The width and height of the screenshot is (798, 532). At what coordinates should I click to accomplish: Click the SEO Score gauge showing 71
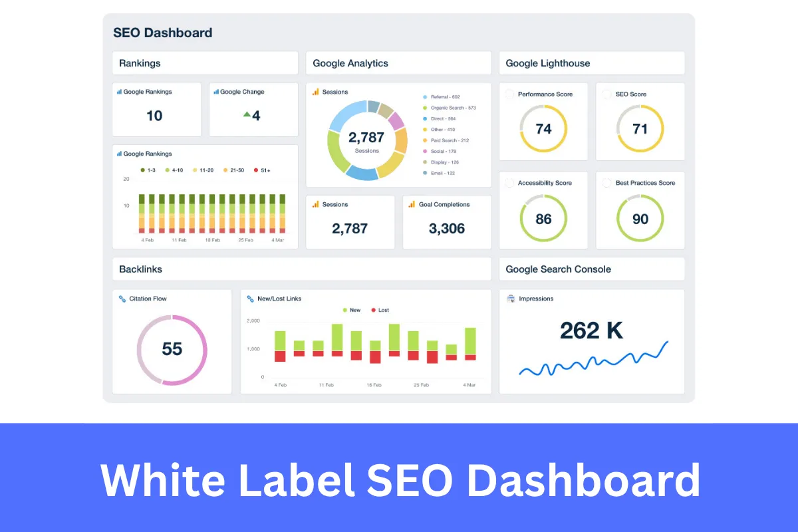point(640,128)
